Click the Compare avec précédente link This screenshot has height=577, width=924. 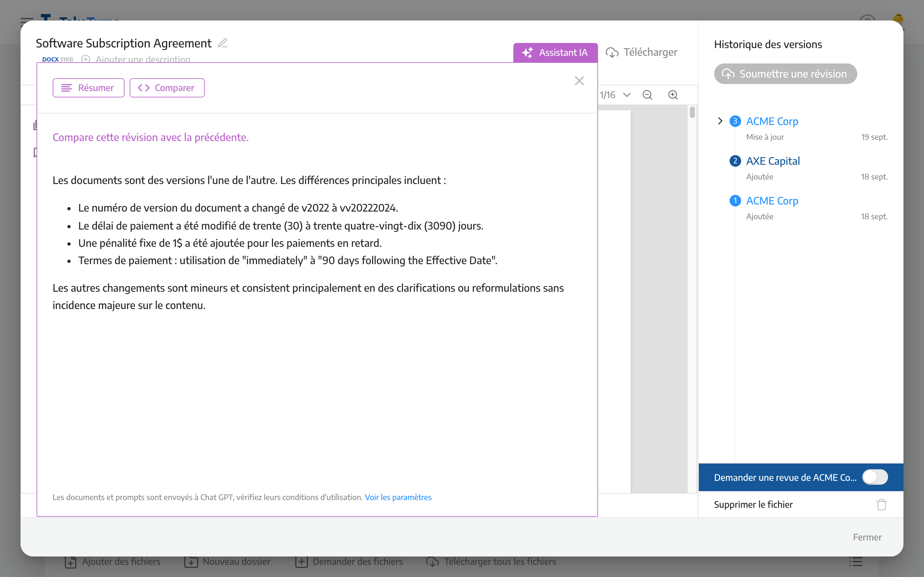[150, 137]
